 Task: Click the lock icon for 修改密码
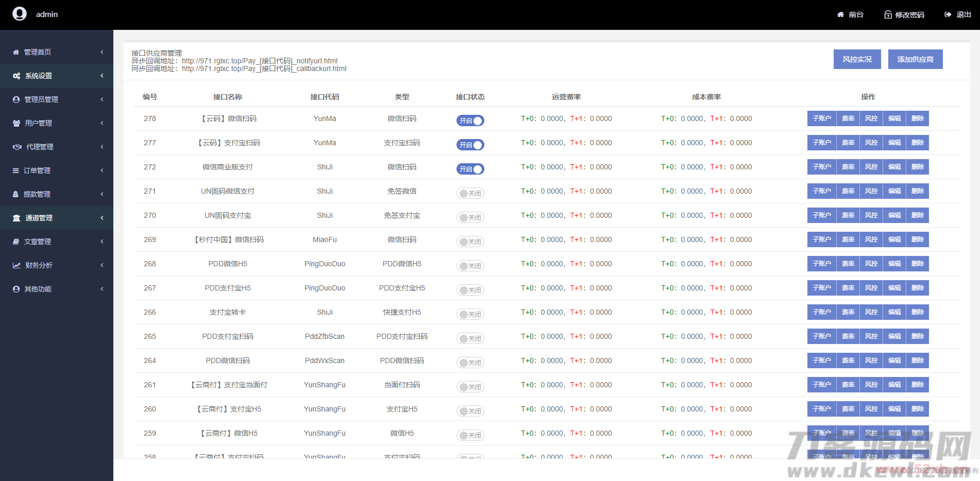pyautogui.click(x=888, y=14)
